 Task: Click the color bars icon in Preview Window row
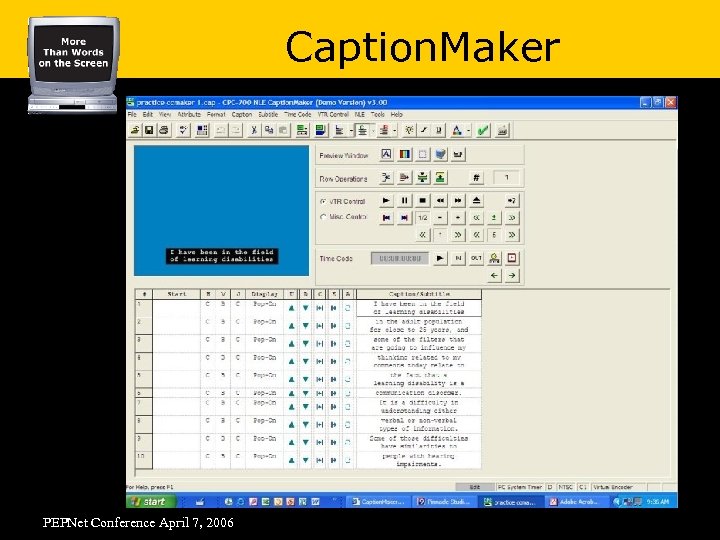pos(405,154)
